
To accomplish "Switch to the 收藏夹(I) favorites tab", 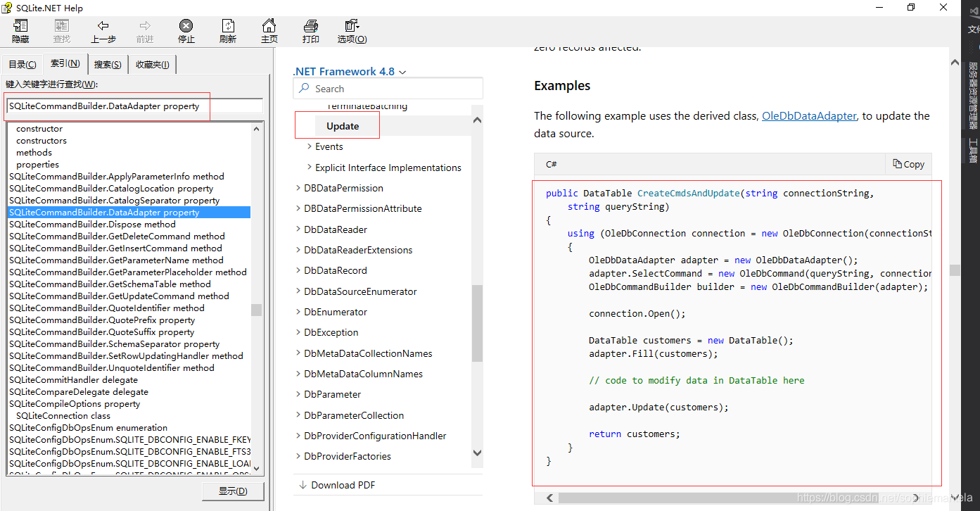I will click(x=152, y=64).
